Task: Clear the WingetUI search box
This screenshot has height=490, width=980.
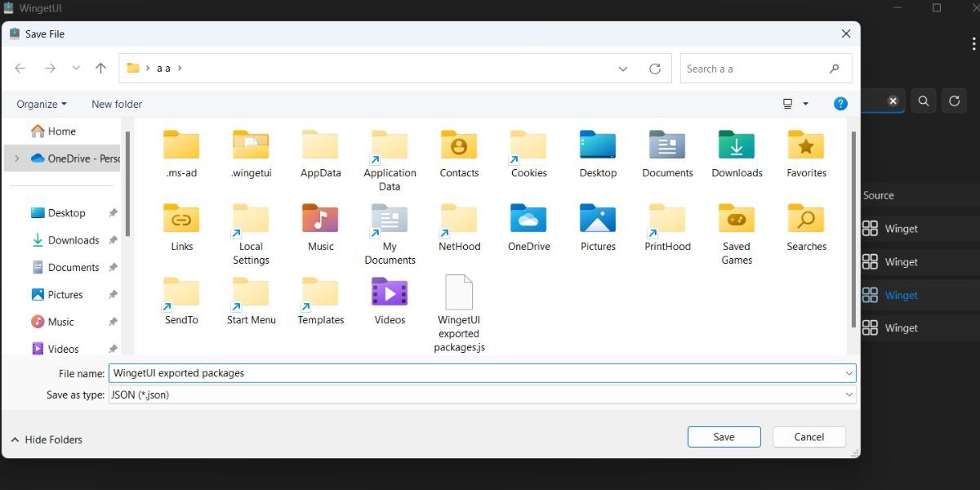Action: 893,100
